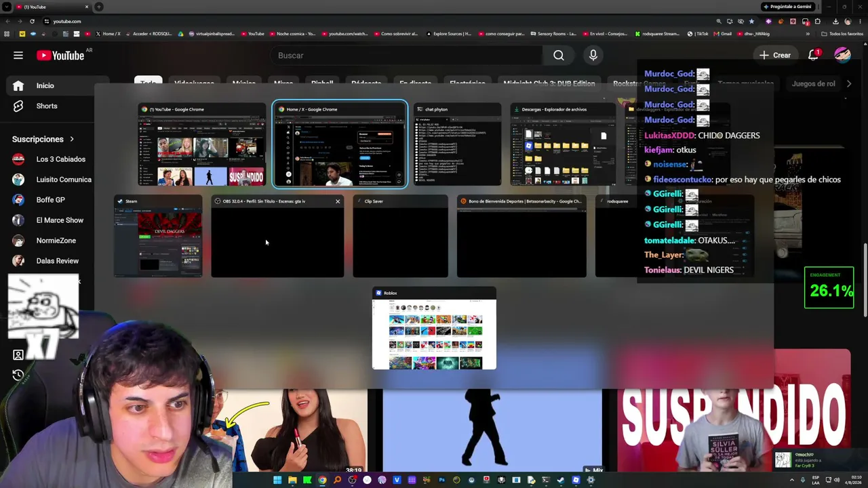Switch to YouTube - Google Chrome window
The image size is (868, 488).
(202, 144)
